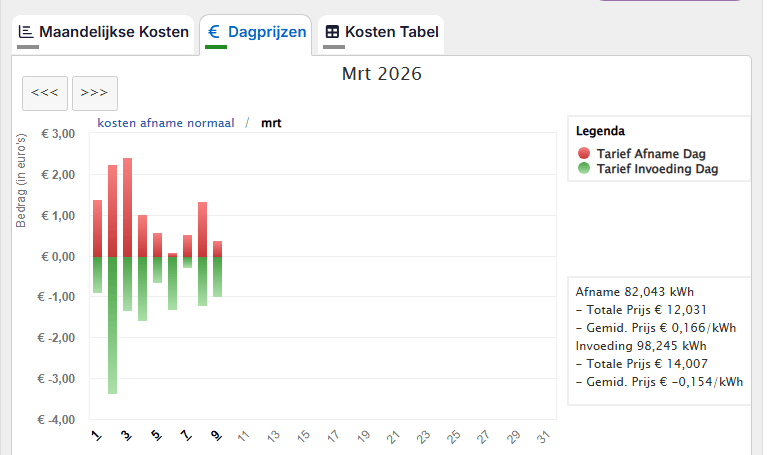Click x-axis label 15

coord(304,436)
